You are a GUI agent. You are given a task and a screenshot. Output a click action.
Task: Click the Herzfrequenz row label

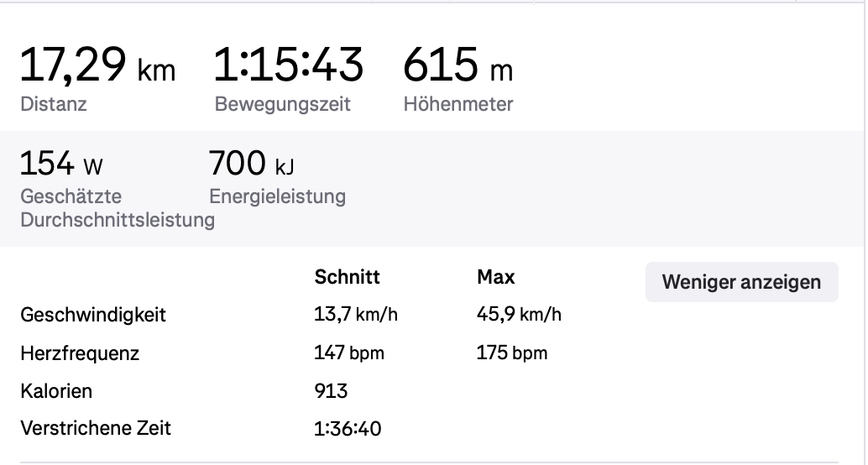pyautogui.click(x=80, y=353)
